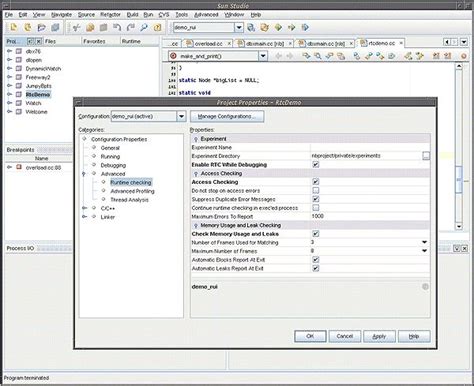Viewport: 474px width, 386px height.
Task: Click the Cancel button in Project Properties
Action: coord(345,336)
